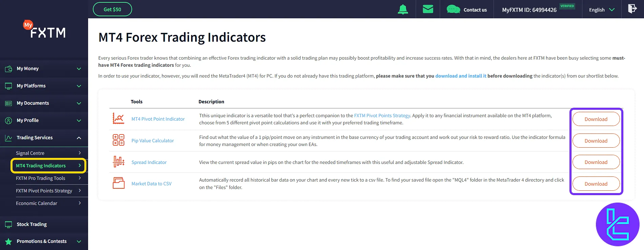Click the MT4 Pivot Point chart icon
This screenshot has width=644, height=250.
pos(118,119)
